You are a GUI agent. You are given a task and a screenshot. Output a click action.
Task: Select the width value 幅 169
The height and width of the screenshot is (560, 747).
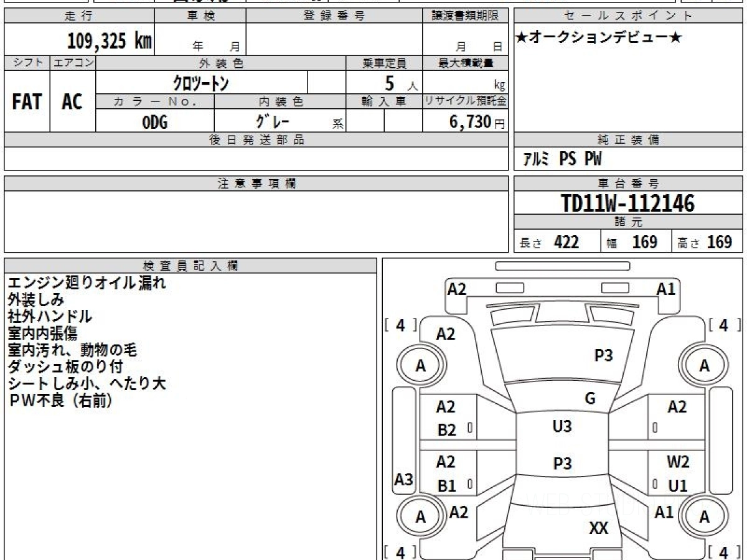[632, 243]
